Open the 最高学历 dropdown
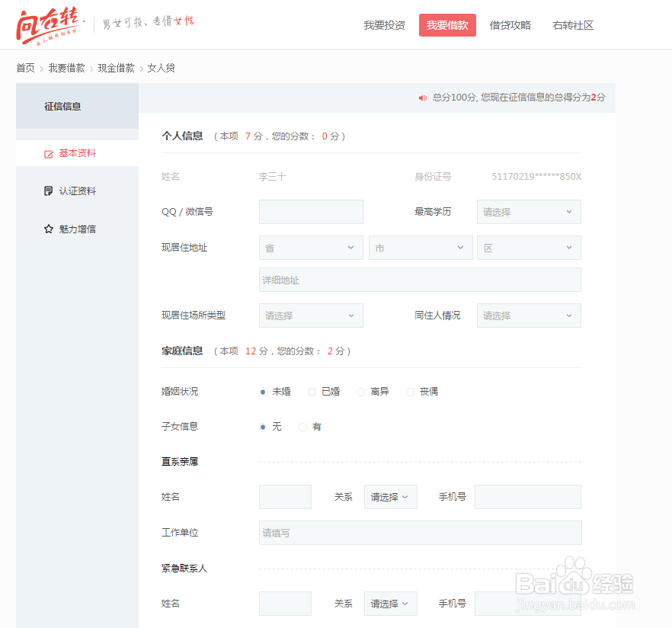Screen dimensions: 672x628 pyautogui.click(x=528, y=211)
